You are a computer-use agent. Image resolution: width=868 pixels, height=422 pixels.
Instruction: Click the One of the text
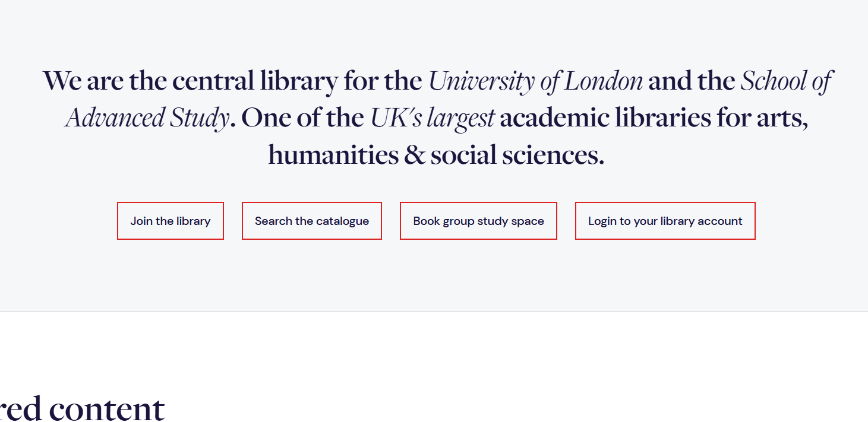point(302,118)
